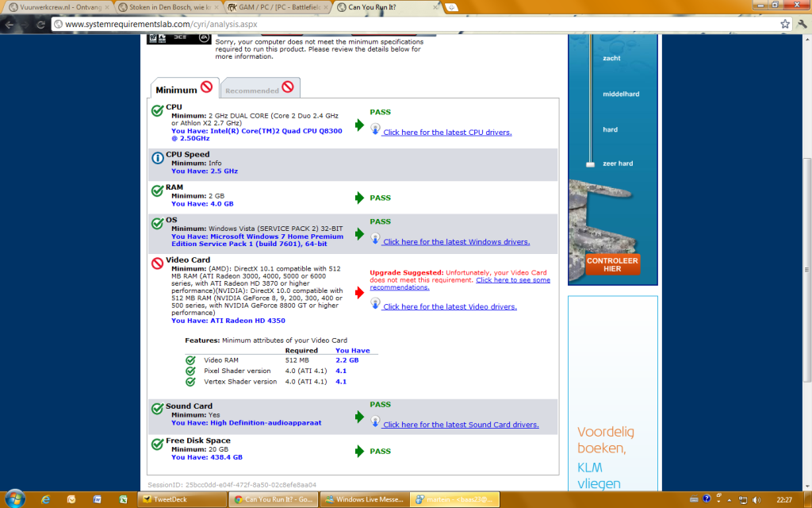Open the Chrome wrench settings menu
Image resolution: width=812 pixels, height=508 pixels.
coord(802,24)
